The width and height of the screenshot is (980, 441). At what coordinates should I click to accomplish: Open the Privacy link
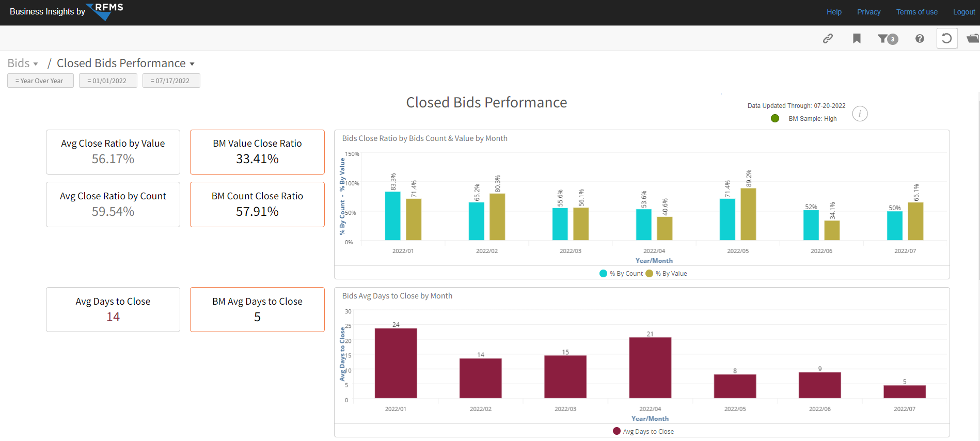coord(868,12)
